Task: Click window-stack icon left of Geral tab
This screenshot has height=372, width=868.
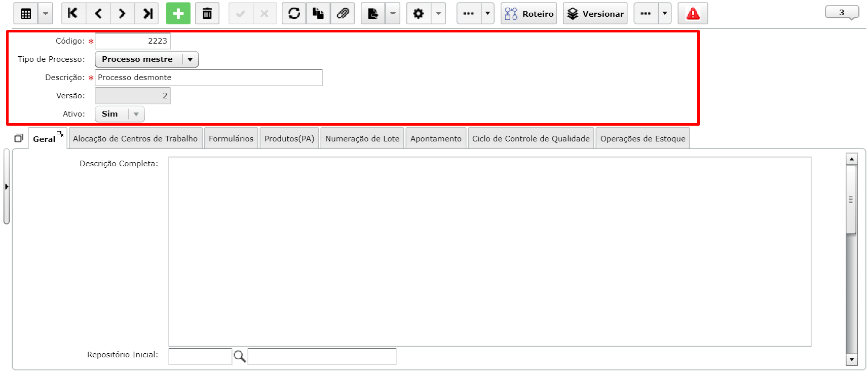Action: 19,138
